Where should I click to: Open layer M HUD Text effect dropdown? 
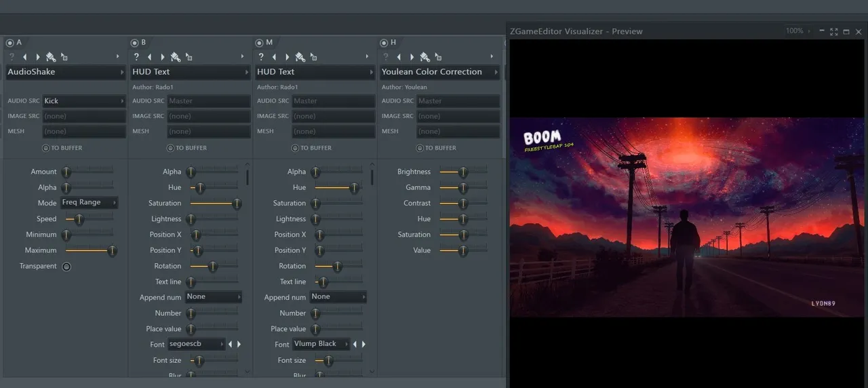click(x=315, y=72)
